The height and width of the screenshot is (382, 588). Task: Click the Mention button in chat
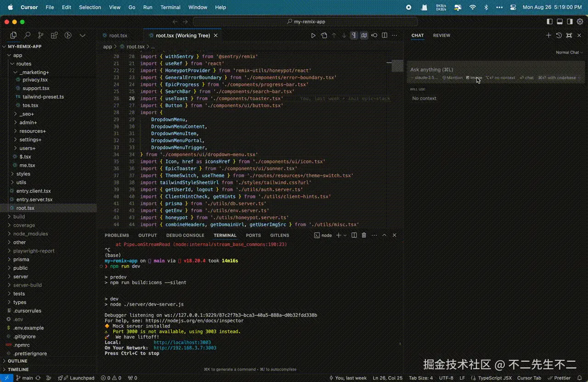point(452,78)
